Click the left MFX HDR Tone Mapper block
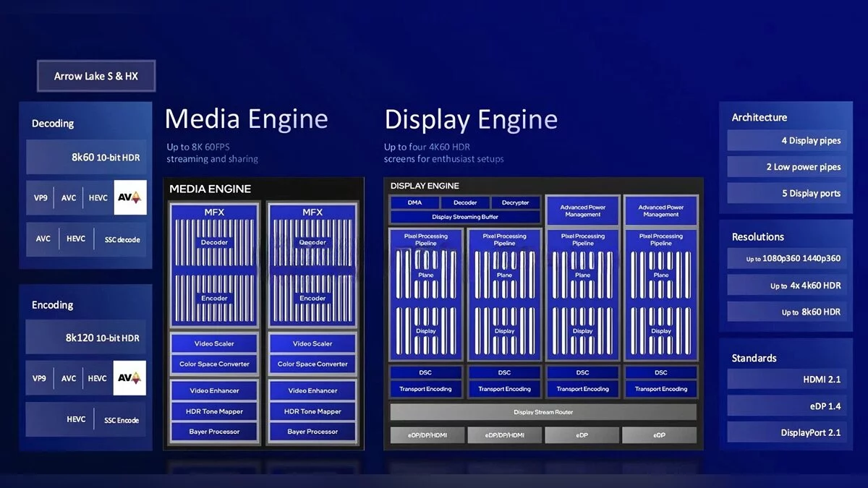 (x=214, y=411)
